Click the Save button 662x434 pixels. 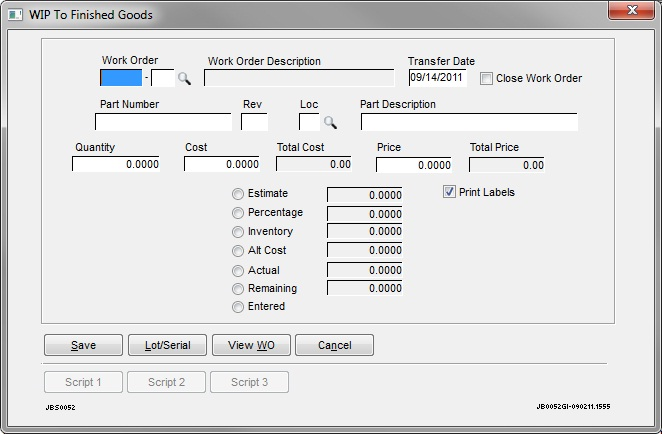[83, 345]
